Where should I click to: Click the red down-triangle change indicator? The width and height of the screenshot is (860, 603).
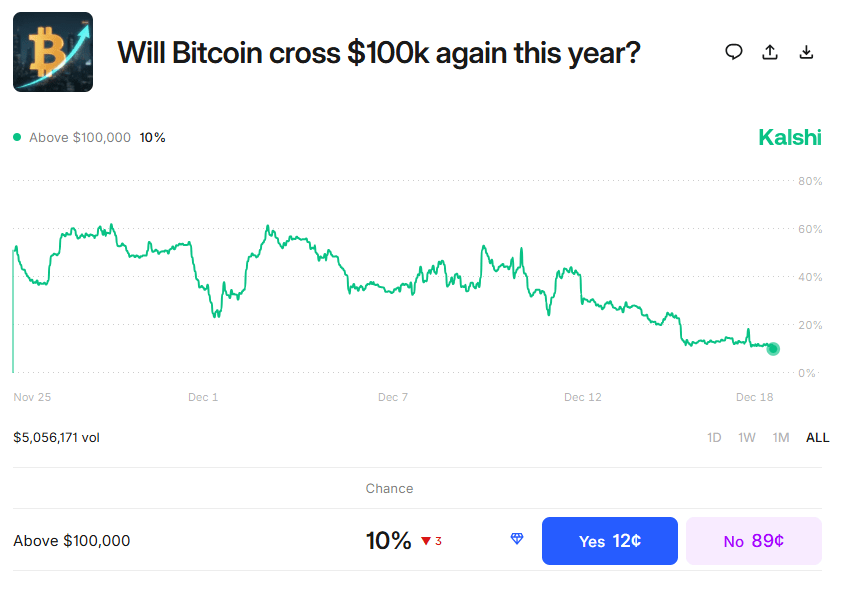(426, 541)
